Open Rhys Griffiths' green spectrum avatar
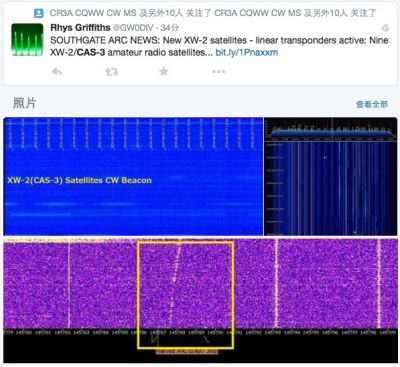400x367 pixels. click(27, 39)
